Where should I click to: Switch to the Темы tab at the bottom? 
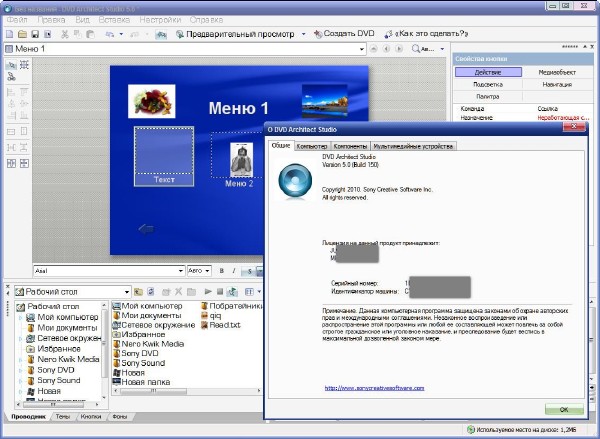click(x=62, y=415)
